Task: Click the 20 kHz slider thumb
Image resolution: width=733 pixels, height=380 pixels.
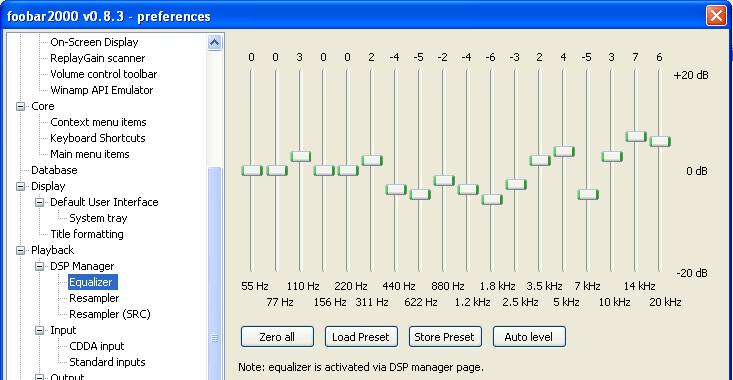Action: coord(660,141)
